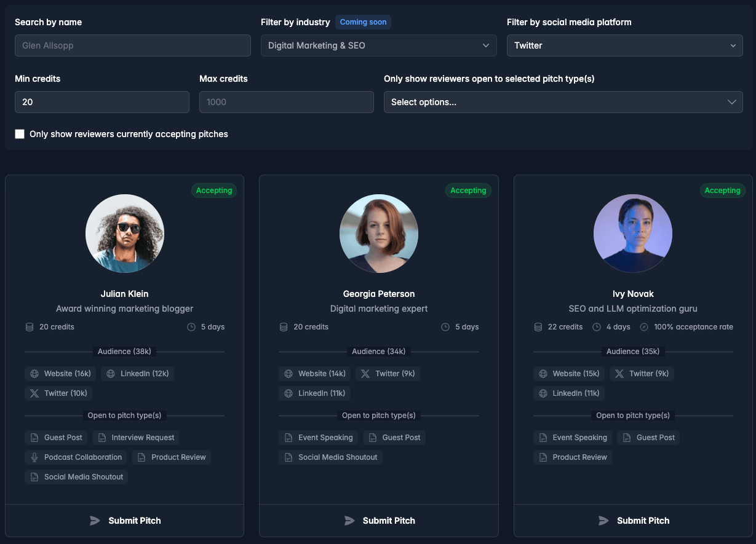Open the social media platform Twitter dropdown
Screen dimensions: 756x544
click(x=624, y=45)
